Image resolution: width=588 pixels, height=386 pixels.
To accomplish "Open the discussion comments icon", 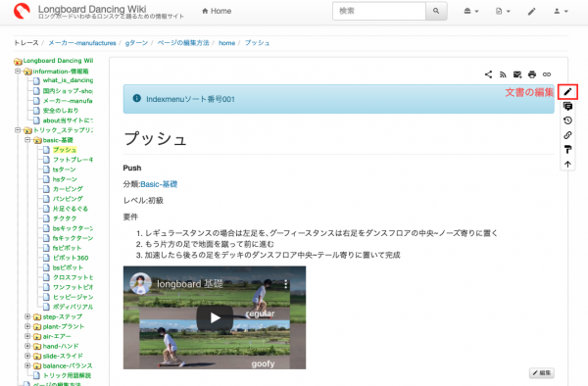I will tap(567, 107).
